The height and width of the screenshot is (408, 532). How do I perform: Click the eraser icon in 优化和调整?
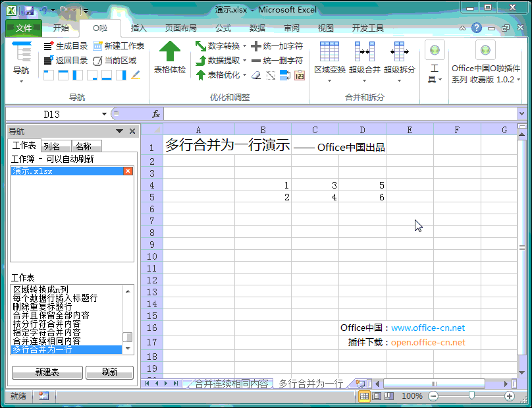tap(256, 75)
